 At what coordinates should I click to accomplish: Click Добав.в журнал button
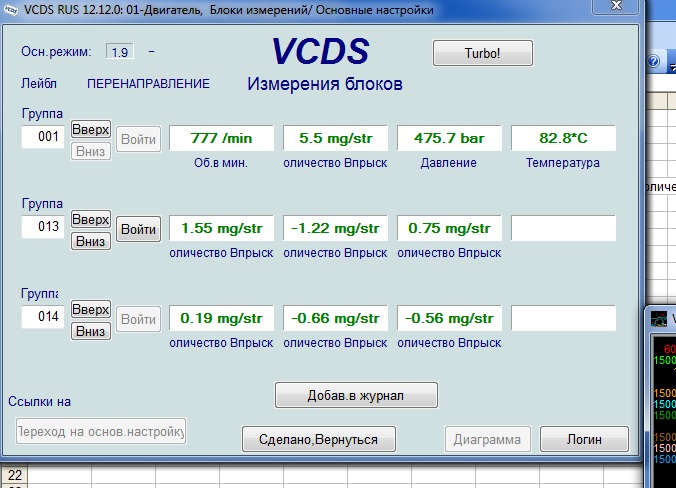[x=356, y=395]
